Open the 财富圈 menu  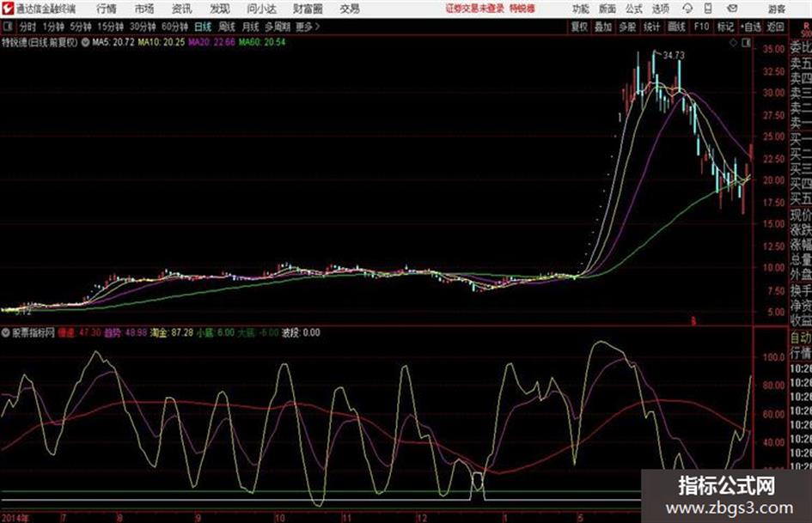coord(308,9)
